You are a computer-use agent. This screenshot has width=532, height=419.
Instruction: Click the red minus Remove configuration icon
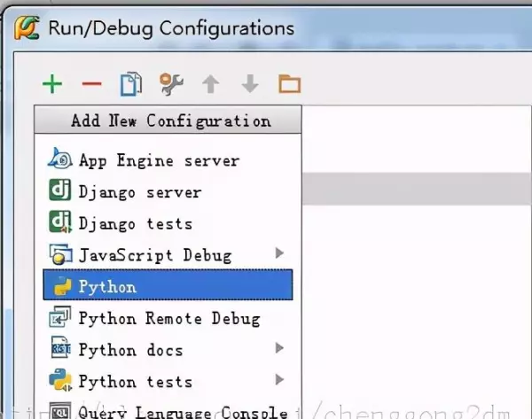click(x=91, y=84)
